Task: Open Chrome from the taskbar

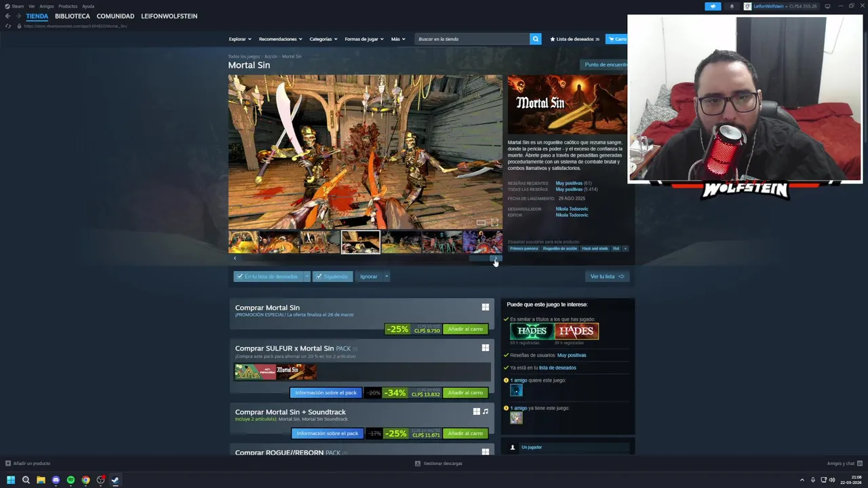Action: (85, 480)
